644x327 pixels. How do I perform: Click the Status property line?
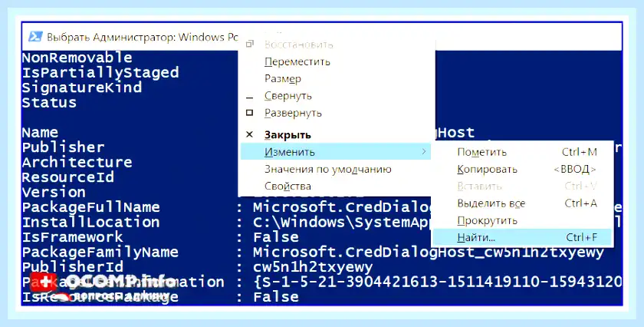click(49, 102)
